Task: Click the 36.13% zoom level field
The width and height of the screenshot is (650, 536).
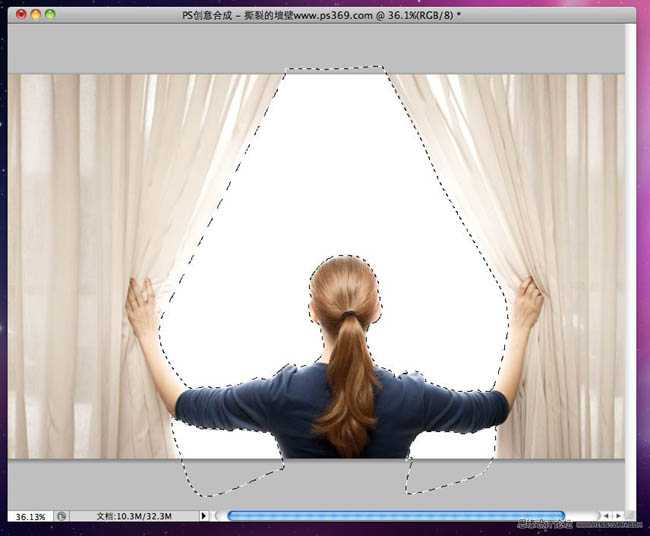Action: (28, 516)
